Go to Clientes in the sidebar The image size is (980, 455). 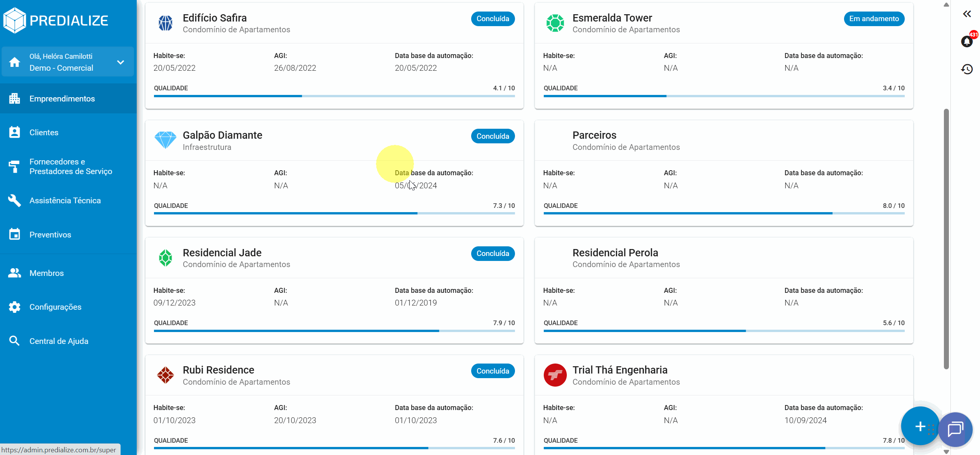[x=44, y=133]
